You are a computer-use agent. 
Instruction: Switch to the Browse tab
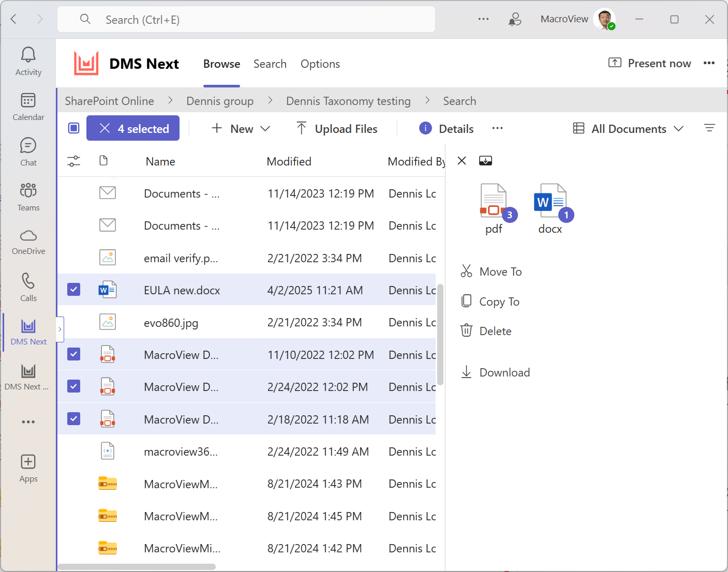click(221, 64)
